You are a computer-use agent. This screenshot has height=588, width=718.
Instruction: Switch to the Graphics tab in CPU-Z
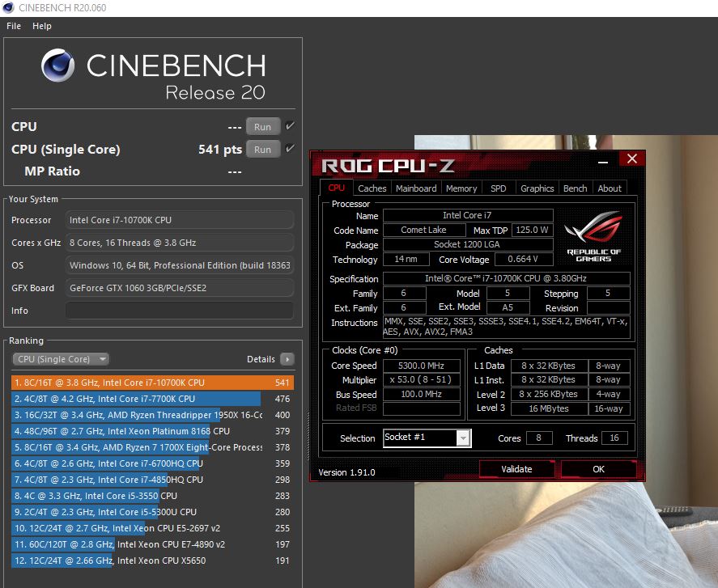point(537,188)
